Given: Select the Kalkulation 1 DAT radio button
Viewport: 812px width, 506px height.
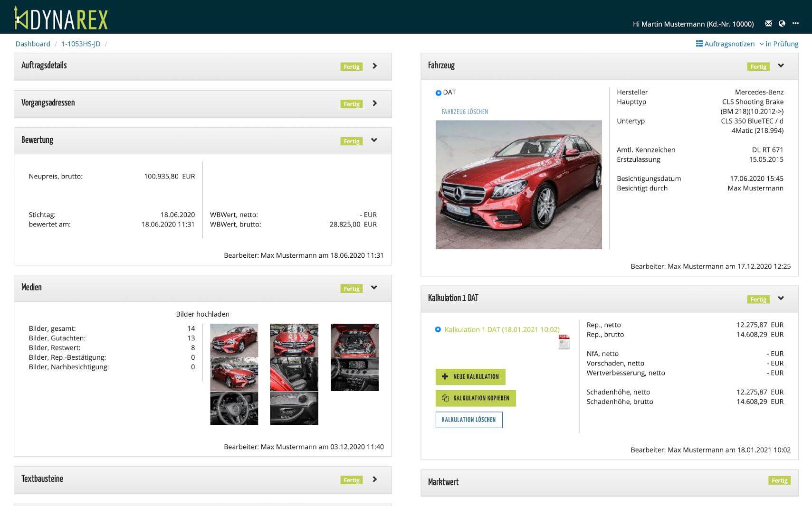Looking at the screenshot, I should pyautogui.click(x=438, y=329).
